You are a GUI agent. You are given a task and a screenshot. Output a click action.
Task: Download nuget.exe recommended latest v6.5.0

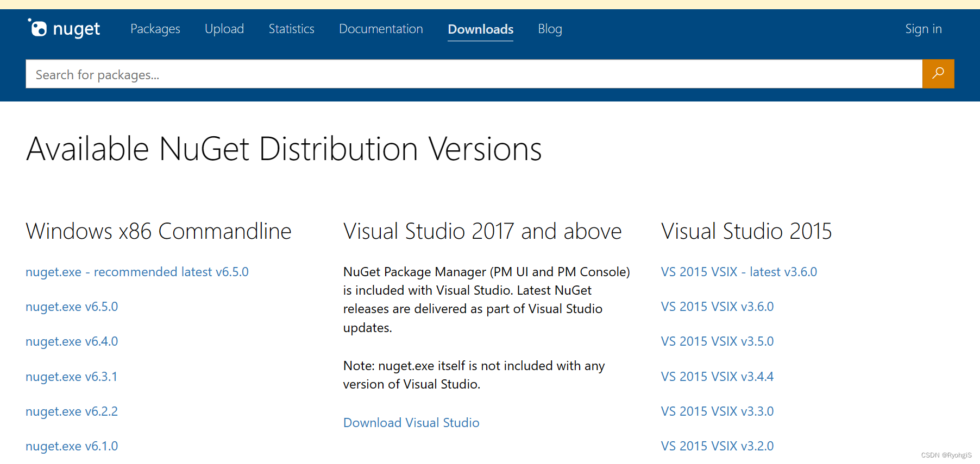[x=137, y=272]
